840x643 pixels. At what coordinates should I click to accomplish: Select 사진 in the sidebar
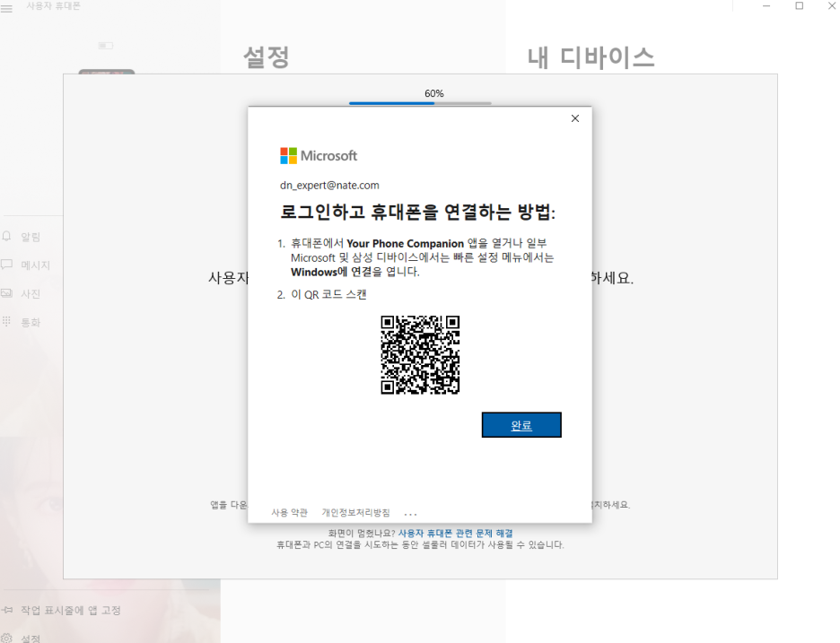tap(30, 294)
